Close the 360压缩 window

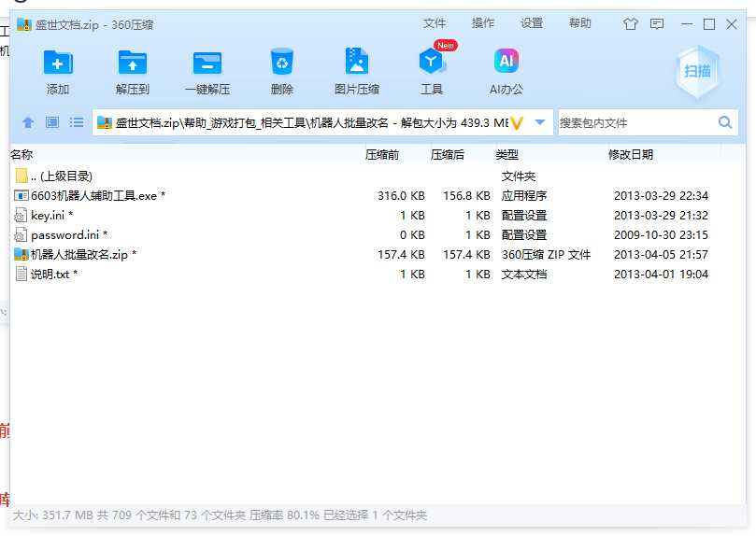click(x=732, y=24)
